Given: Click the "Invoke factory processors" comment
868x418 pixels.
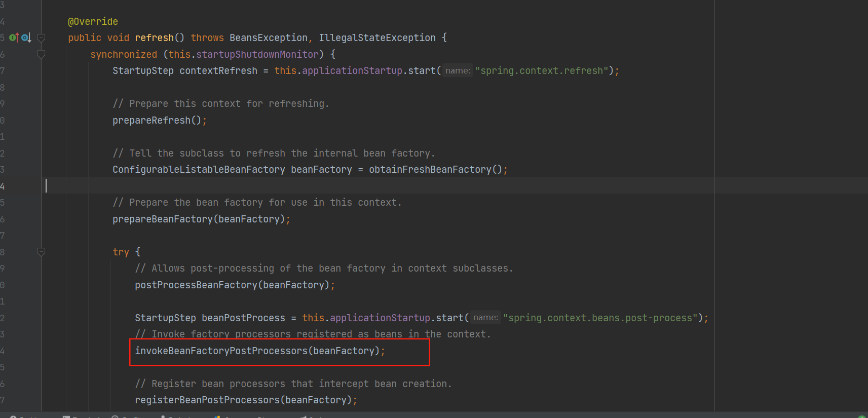Looking at the screenshot, I should pos(313,334).
